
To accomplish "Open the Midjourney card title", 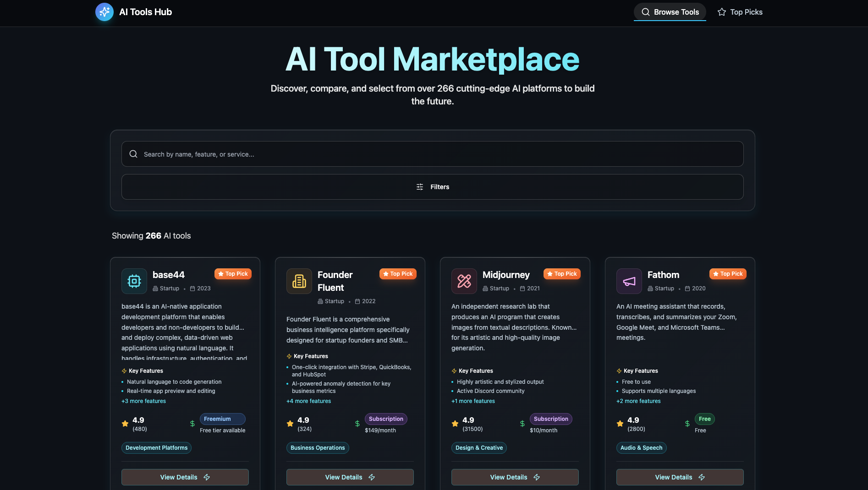I will 506,275.
